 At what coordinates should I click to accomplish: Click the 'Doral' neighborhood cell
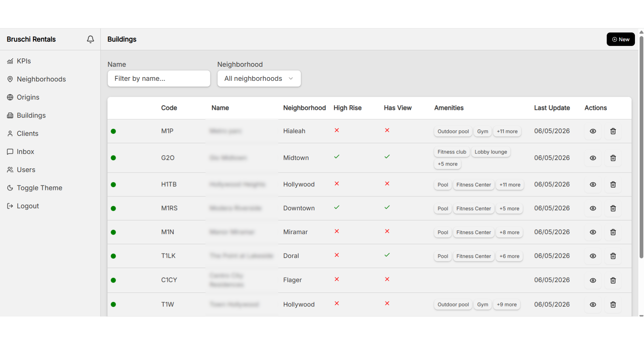click(291, 256)
